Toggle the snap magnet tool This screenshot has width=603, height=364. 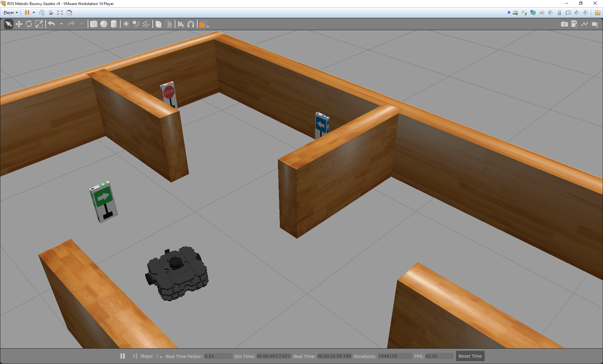(x=191, y=24)
